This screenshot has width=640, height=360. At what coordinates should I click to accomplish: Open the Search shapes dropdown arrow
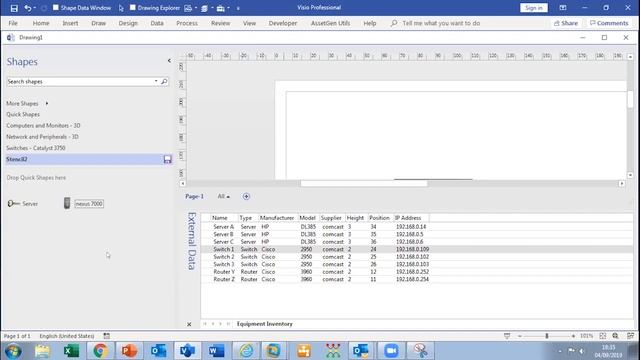156,81
